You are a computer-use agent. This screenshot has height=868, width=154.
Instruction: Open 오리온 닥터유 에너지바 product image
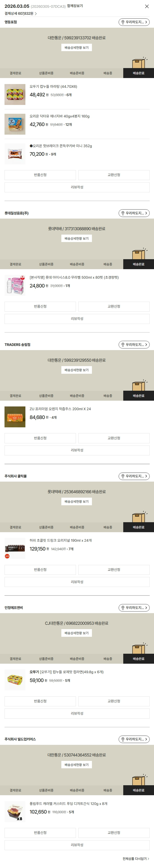[15, 124]
